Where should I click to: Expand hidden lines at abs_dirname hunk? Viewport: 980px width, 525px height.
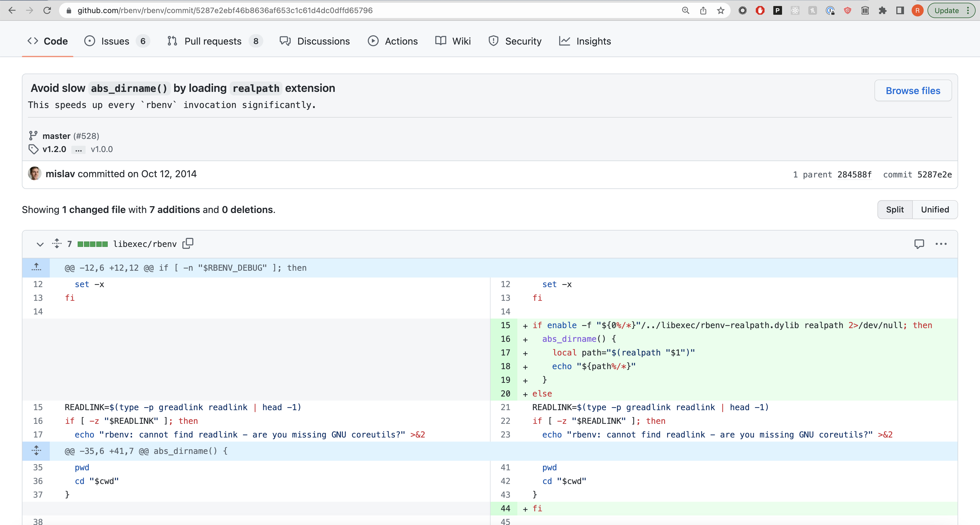point(36,451)
